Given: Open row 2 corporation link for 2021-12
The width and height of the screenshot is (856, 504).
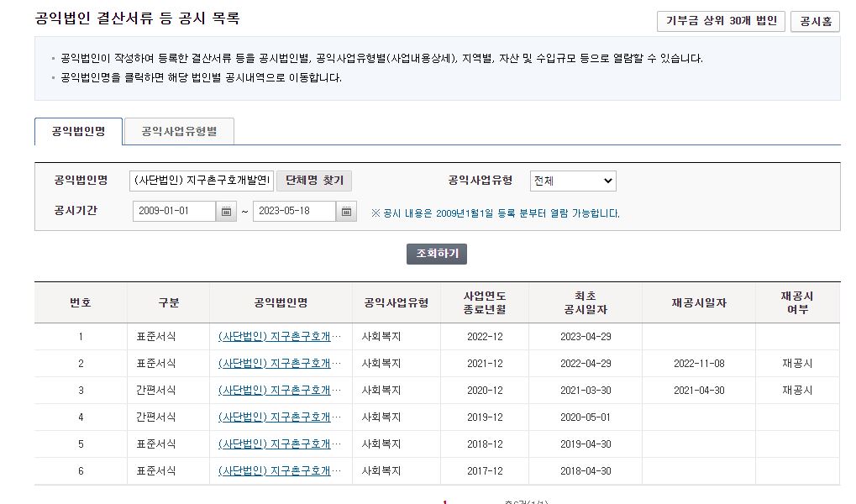Looking at the screenshot, I should (280, 364).
